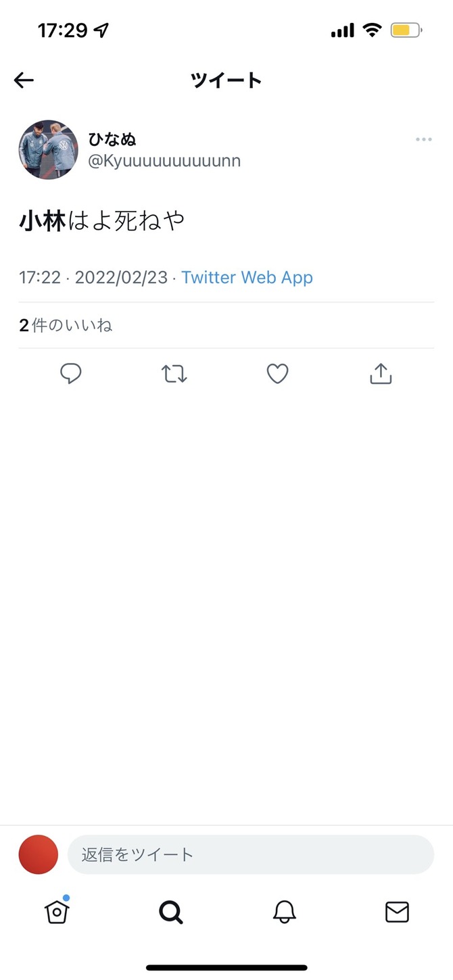Open the Search magnifier tab
453x980 pixels.
click(170, 912)
